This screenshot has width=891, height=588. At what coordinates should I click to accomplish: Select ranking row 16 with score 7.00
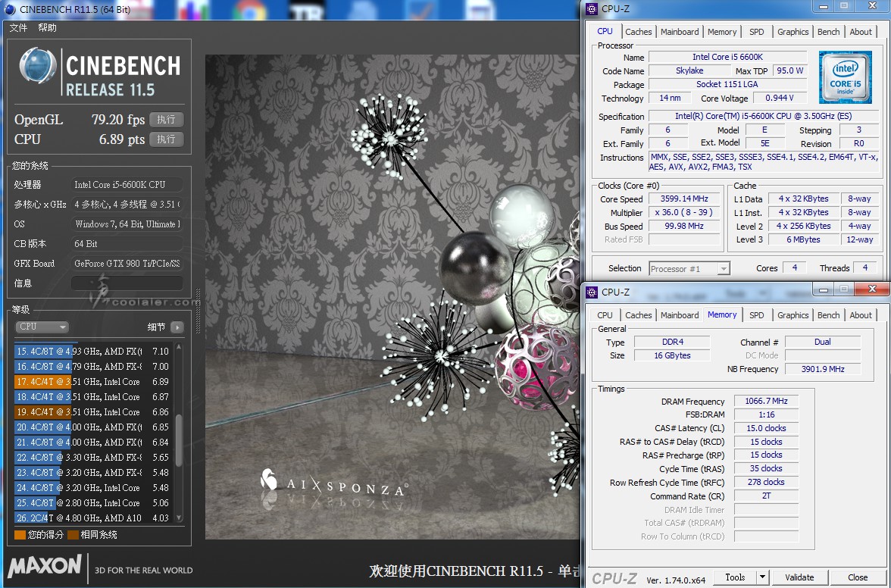click(94, 367)
